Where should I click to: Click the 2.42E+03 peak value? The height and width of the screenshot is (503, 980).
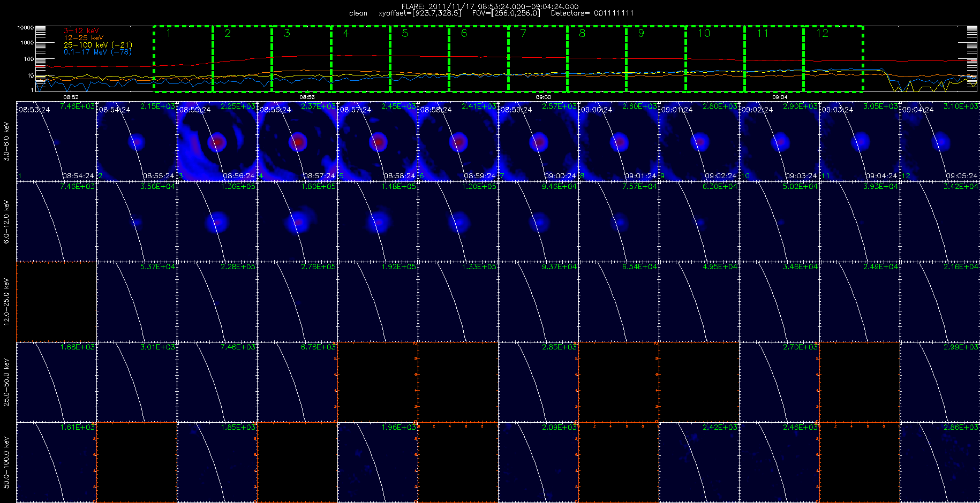[x=720, y=427]
